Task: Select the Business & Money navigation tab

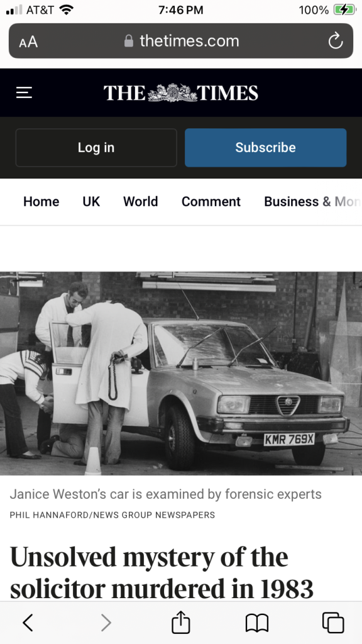Action: [x=313, y=202]
